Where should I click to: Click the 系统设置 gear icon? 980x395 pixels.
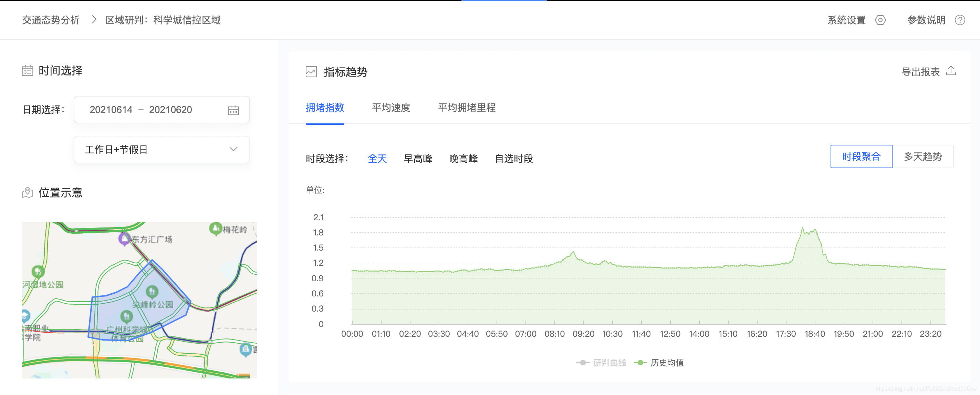coord(881,20)
